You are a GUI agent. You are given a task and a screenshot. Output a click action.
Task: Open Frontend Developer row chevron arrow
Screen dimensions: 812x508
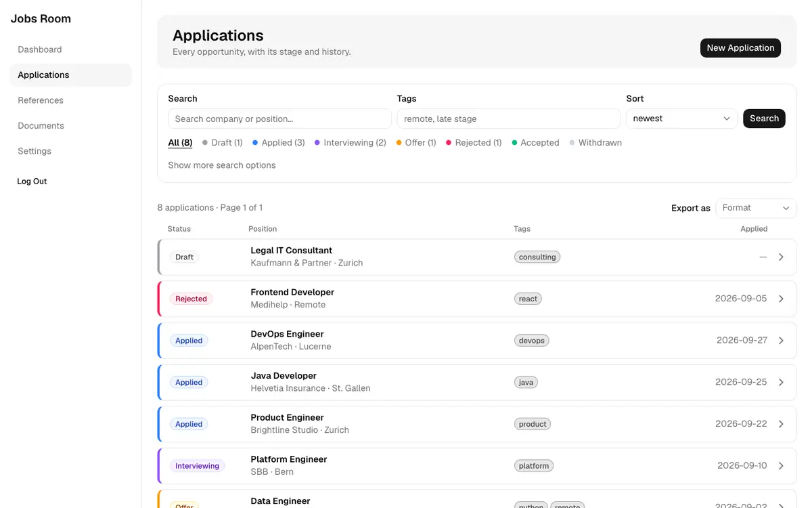(781, 299)
